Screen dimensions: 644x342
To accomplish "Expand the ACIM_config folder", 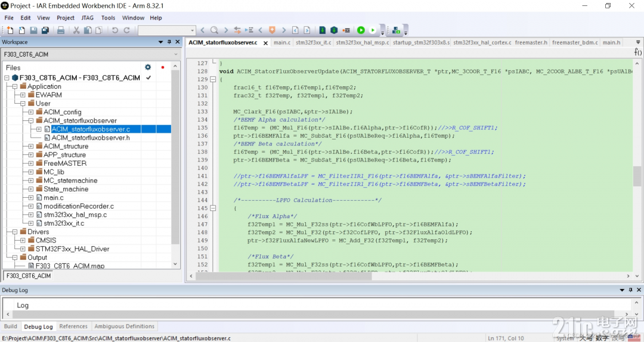I will tap(31, 112).
